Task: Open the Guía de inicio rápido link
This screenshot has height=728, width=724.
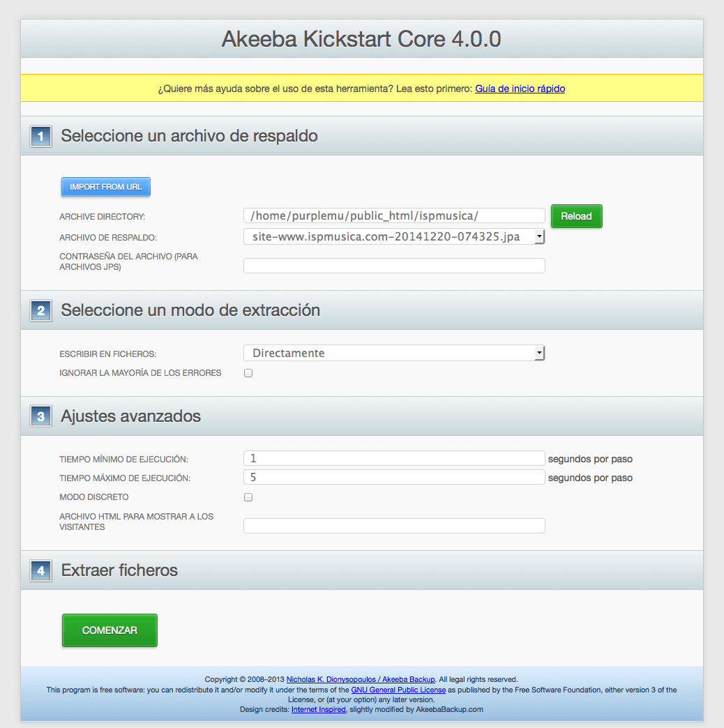Action: pyautogui.click(x=520, y=89)
